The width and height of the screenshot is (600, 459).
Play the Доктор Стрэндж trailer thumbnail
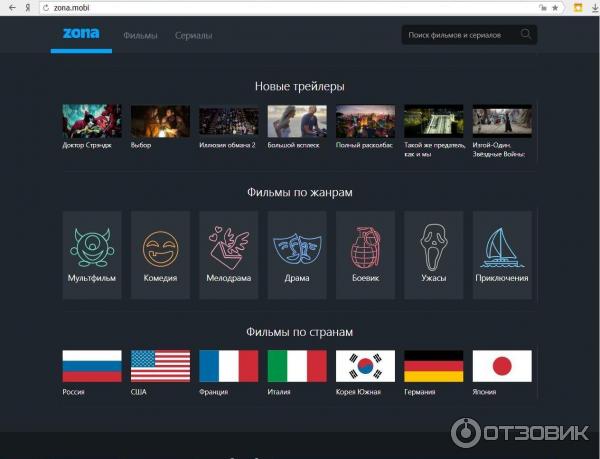click(92, 121)
